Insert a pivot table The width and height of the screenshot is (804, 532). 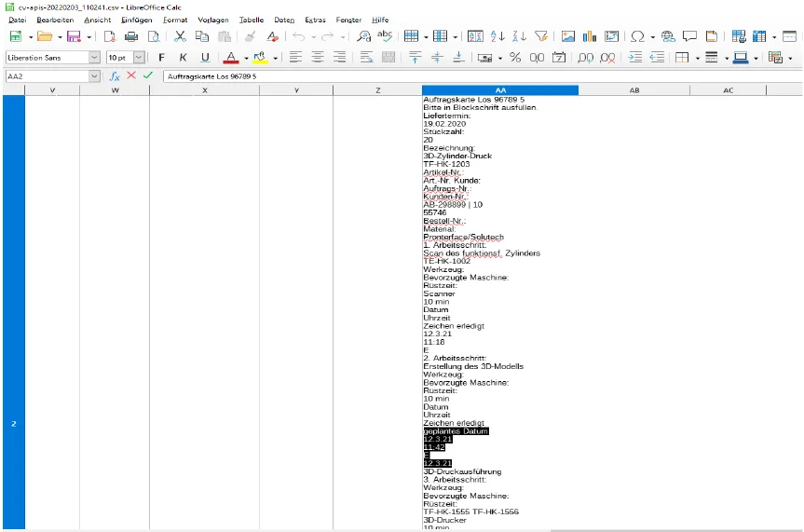pyautogui.click(x=611, y=36)
